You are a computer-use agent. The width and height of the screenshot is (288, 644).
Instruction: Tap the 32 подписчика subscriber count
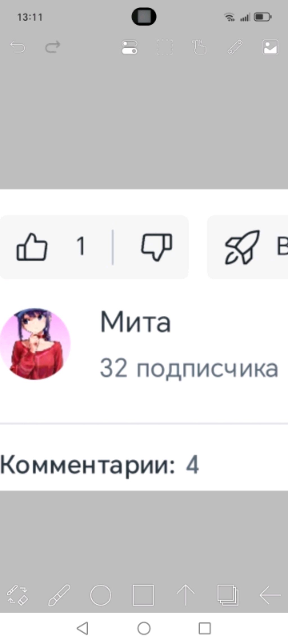[x=189, y=368]
